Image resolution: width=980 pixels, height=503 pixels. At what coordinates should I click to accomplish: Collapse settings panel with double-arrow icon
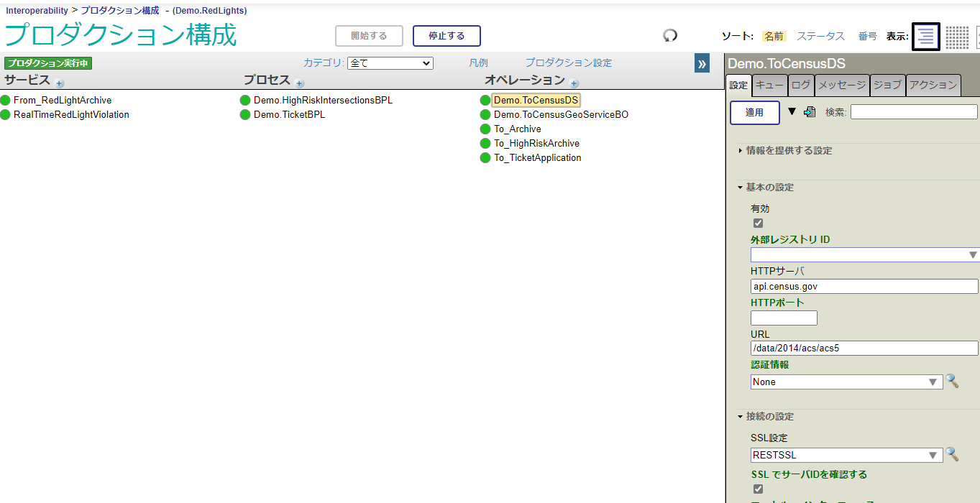click(702, 64)
